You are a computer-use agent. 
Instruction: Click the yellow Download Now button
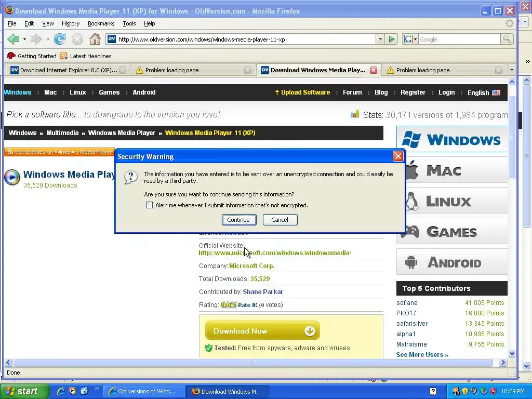click(x=262, y=330)
